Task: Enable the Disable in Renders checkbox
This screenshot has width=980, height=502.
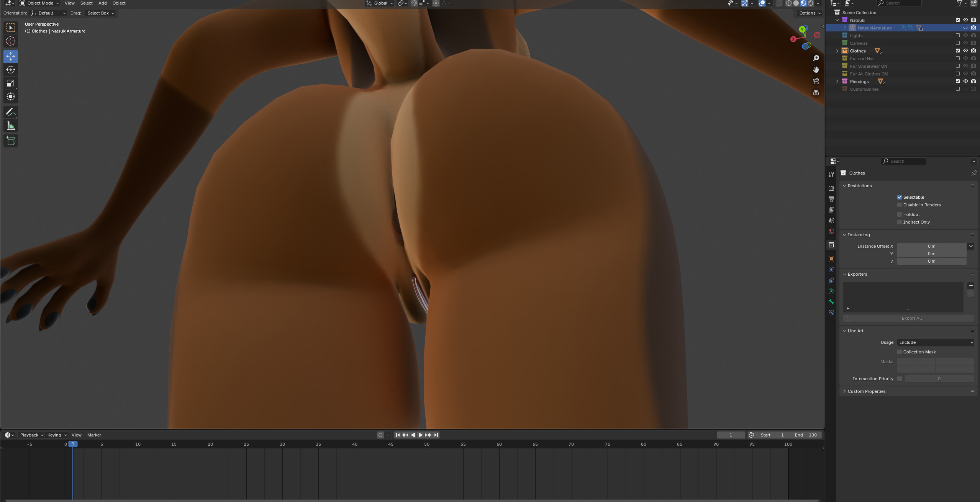Action: coord(900,205)
